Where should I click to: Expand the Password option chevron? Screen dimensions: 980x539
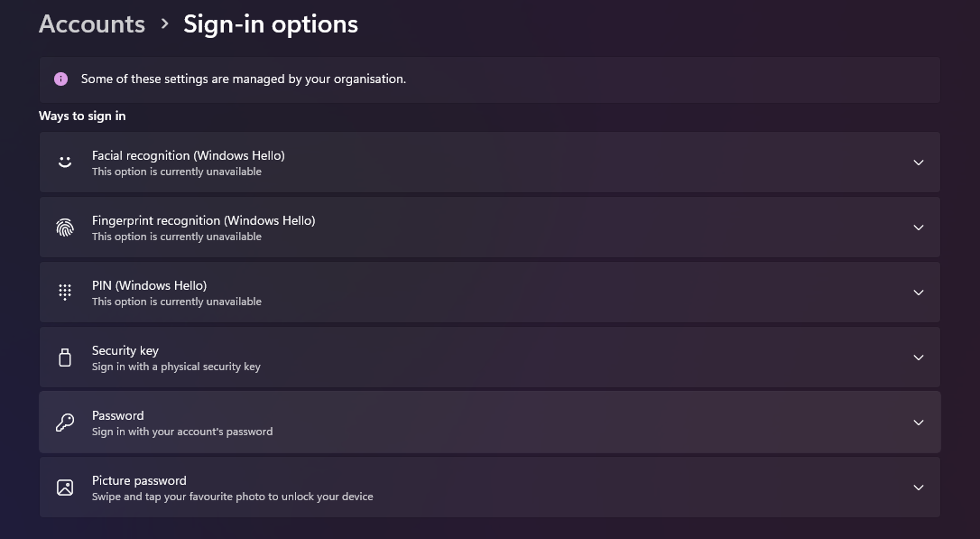tap(918, 423)
